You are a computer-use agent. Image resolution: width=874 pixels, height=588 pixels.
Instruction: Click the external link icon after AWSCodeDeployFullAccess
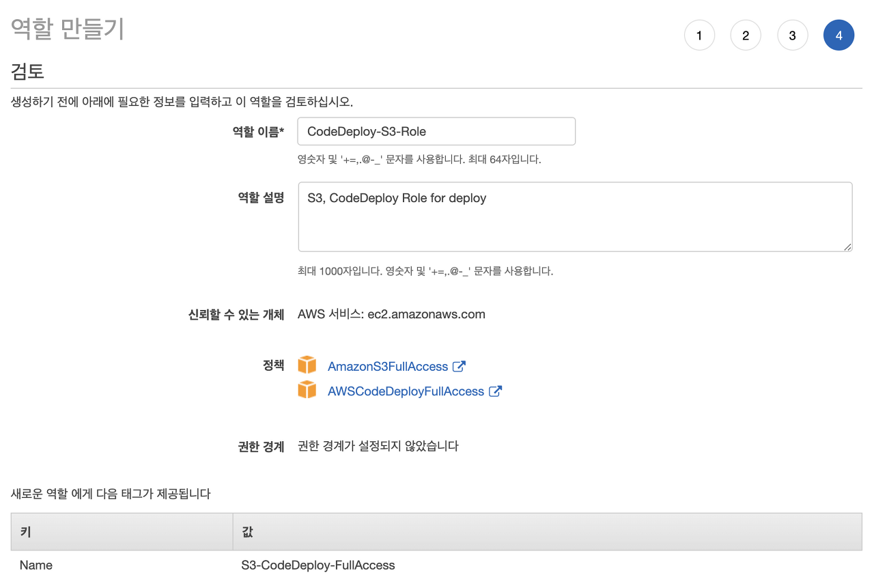(496, 391)
